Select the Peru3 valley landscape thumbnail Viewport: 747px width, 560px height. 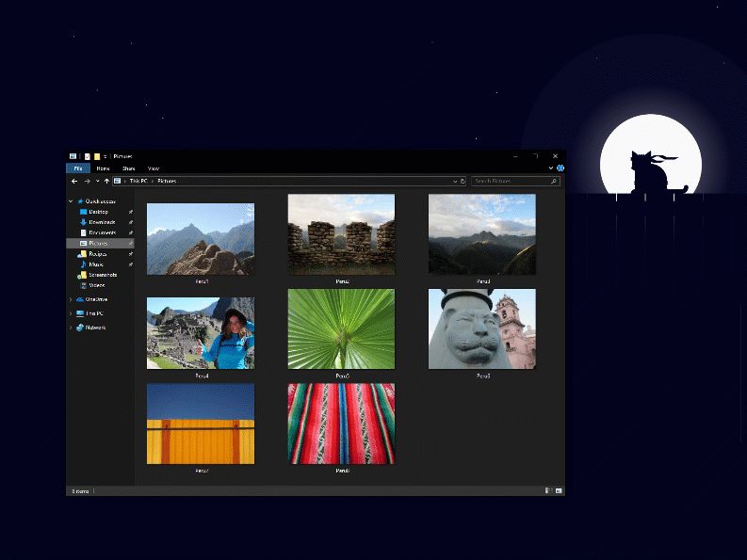[x=482, y=234]
